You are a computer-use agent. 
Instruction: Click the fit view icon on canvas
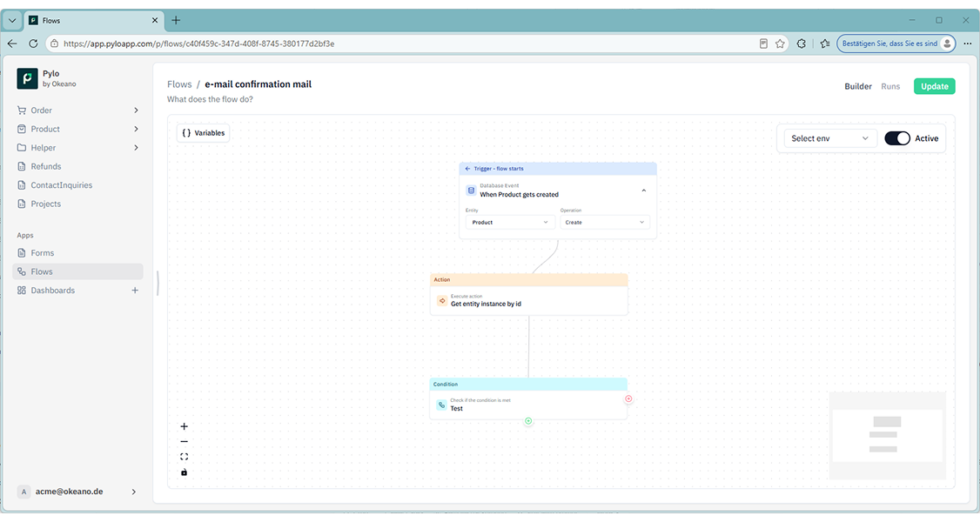point(184,457)
